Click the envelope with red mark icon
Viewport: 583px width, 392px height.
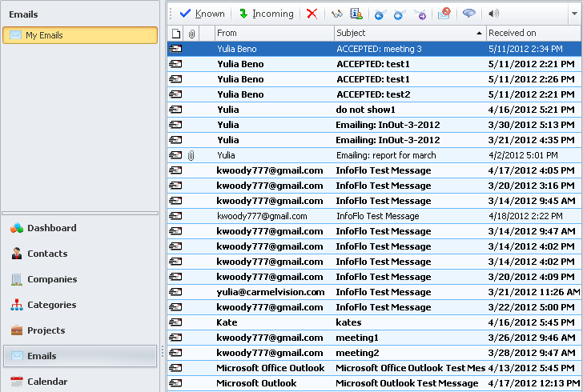click(444, 14)
